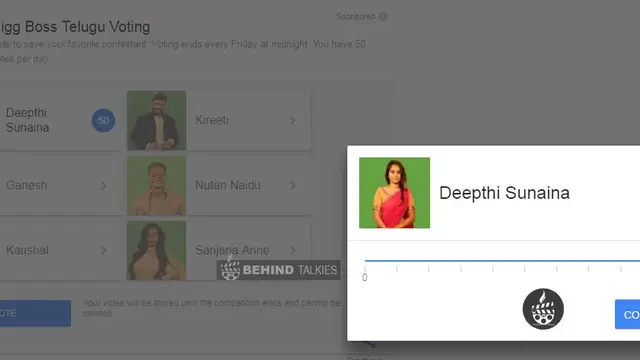640x360 pixels.
Task: Open Kireeti contestant vote chevron
Action: 293,120
